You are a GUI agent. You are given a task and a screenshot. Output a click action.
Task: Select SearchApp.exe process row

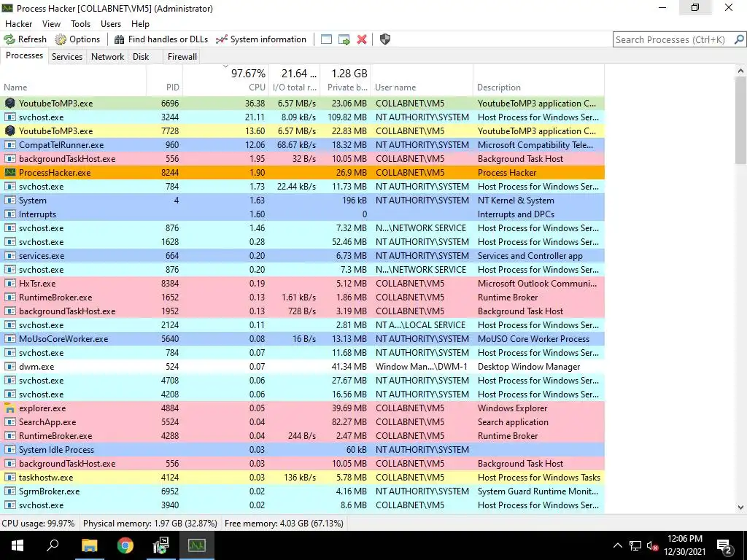(x=303, y=422)
